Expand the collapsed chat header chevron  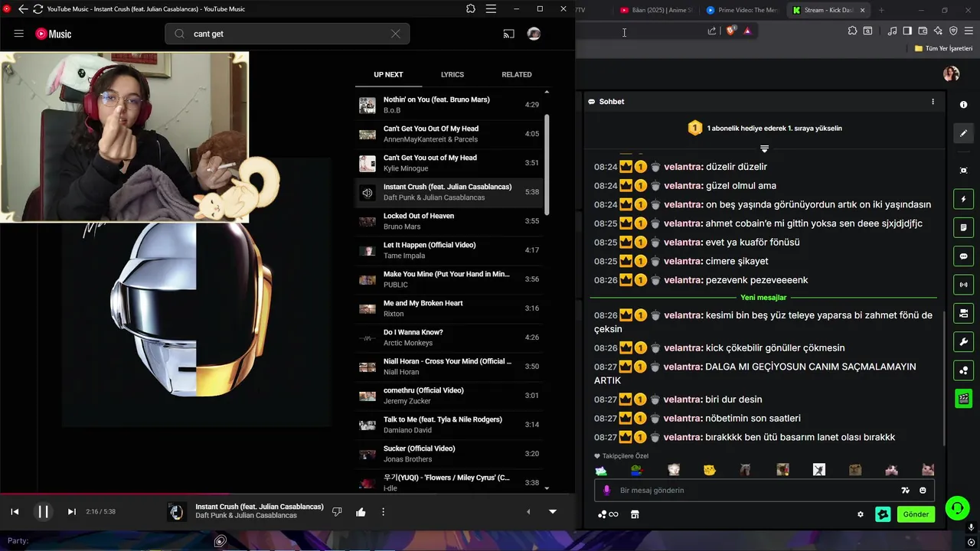point(764,148)
